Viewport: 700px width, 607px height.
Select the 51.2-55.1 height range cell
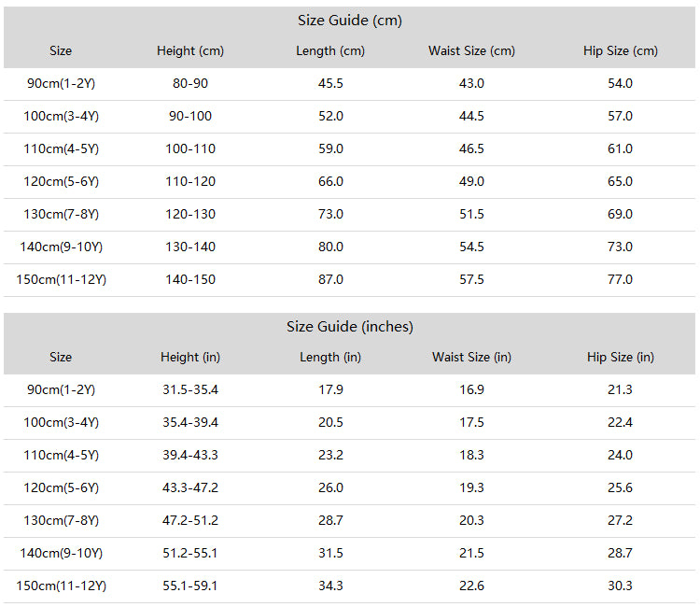click(190, 553)
